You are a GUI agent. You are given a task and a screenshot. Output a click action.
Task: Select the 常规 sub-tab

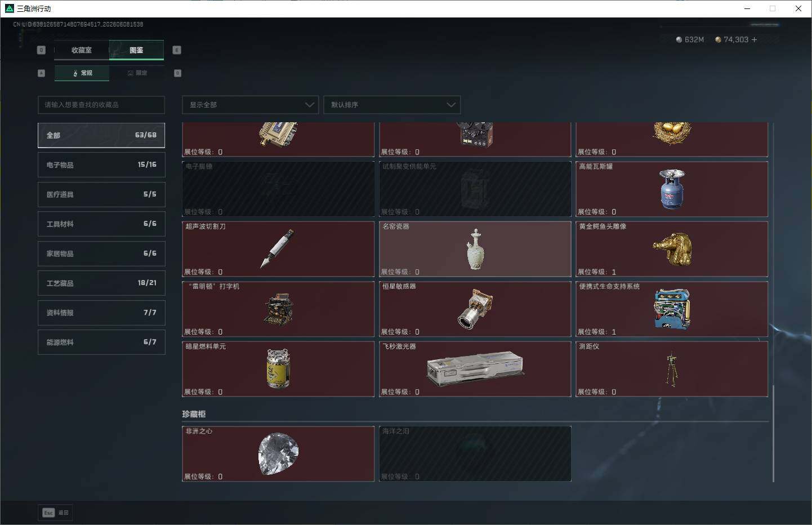(82, 73)
